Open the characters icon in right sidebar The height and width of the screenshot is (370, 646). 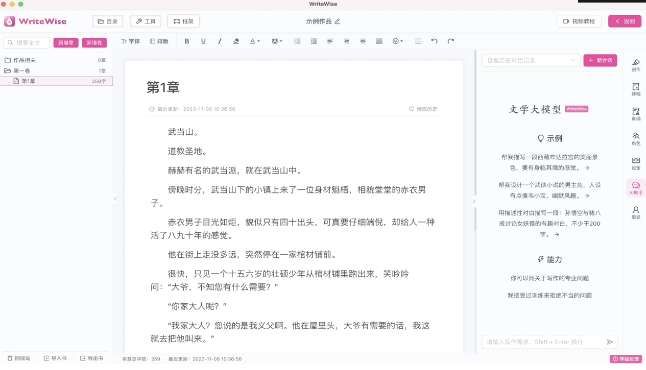[636, 138]
